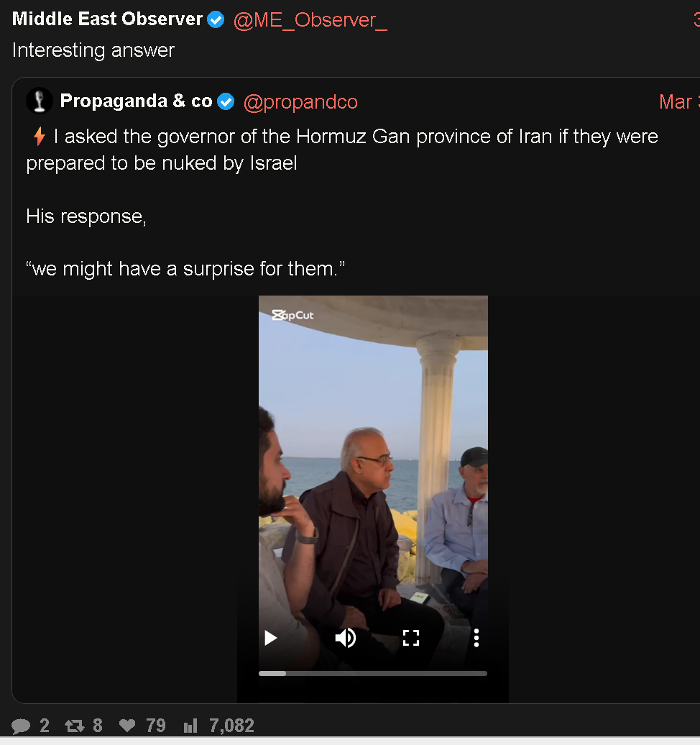Screen dimensions: 700x745
Task: Open Propaganda & co profile avatar
Action: pos(40,101)
